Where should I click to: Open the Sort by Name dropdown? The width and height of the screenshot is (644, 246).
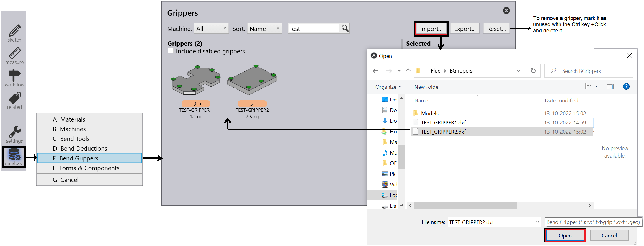[264, 29]
